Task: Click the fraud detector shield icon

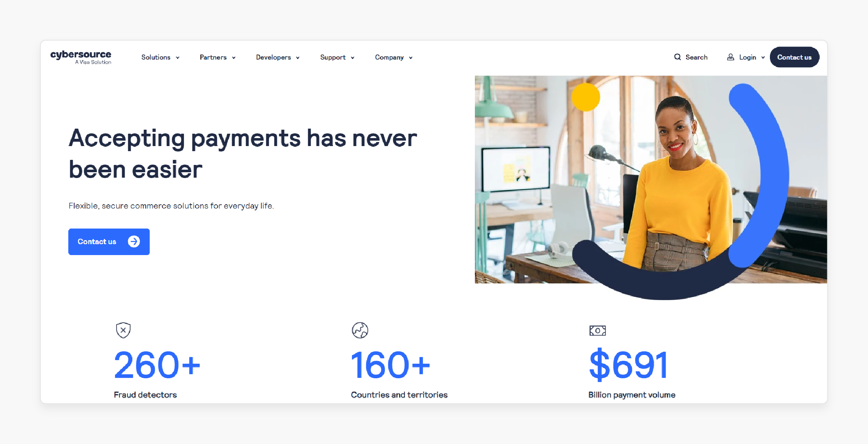Action: [123, 330]
